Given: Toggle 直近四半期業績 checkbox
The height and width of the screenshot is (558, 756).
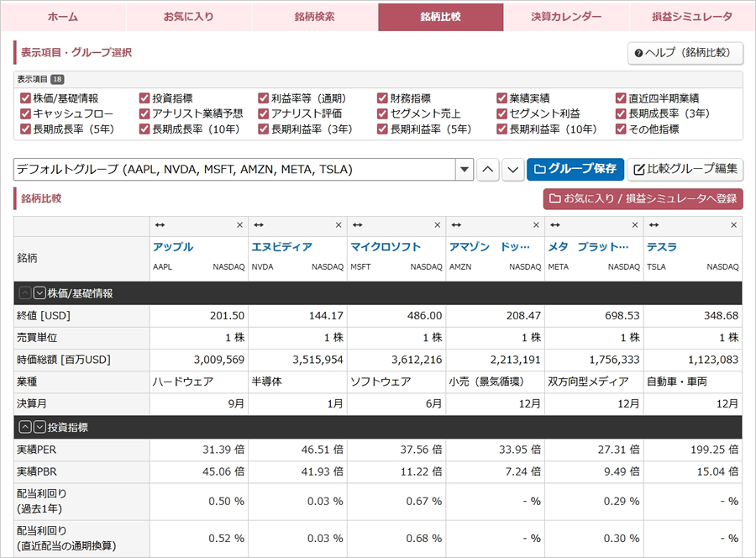Looking at the screenshot, I should coord(621,98).
